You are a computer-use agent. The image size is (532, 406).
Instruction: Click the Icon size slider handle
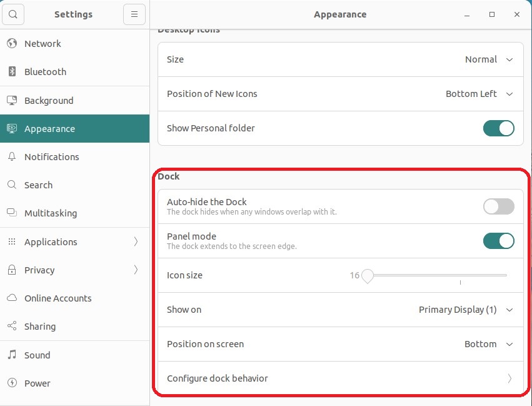tap(368, 275)
